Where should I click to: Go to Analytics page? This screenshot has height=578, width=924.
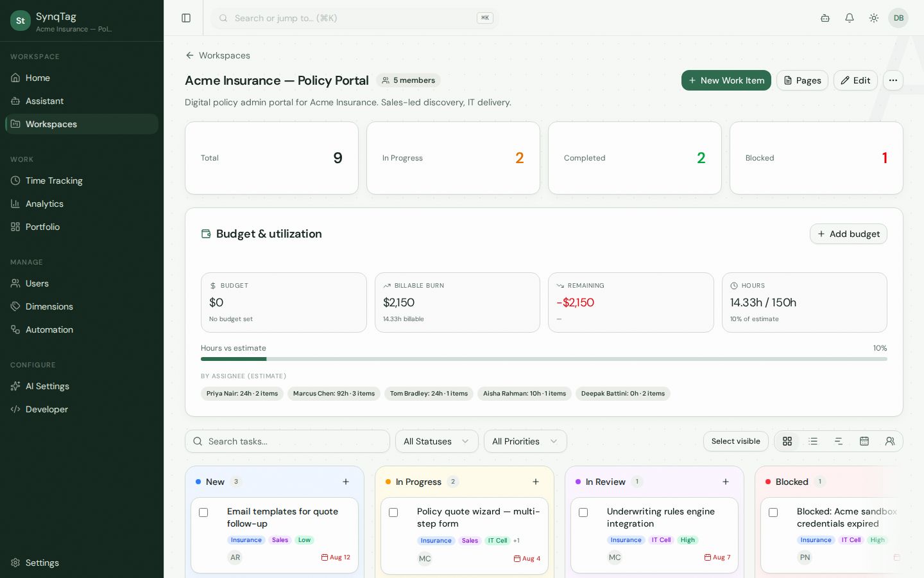[81, 204]
